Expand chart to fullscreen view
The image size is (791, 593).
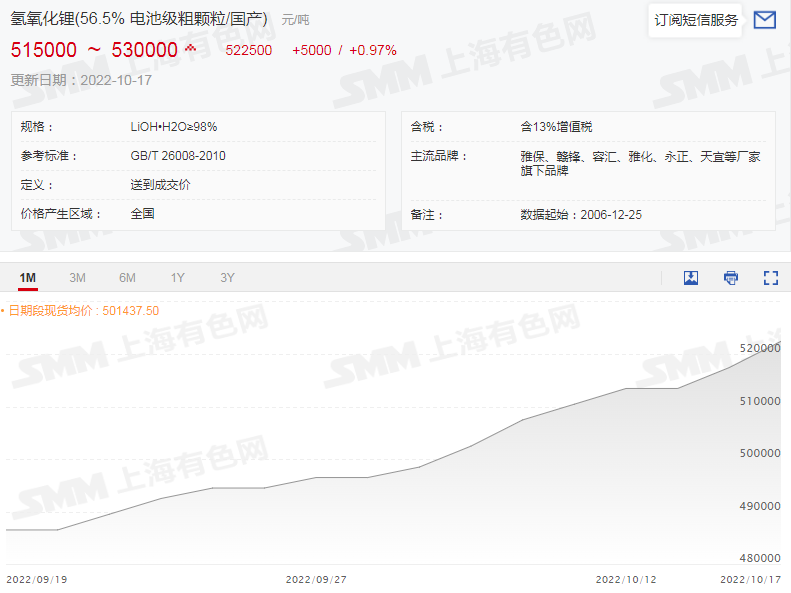tap(770, 278)
